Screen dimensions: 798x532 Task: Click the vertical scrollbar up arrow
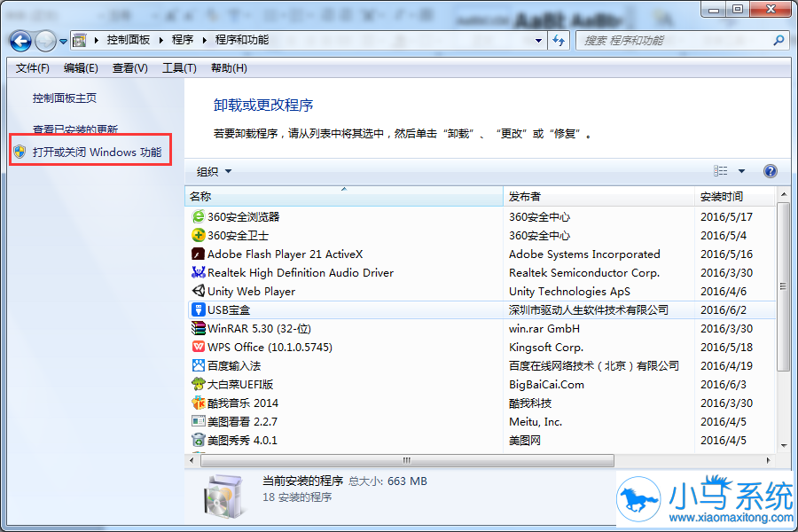pyautogui.click(x=784, y=194)
